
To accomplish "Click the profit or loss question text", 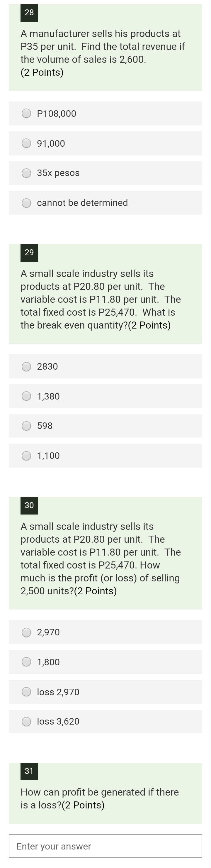I will (x=101, y=553).
